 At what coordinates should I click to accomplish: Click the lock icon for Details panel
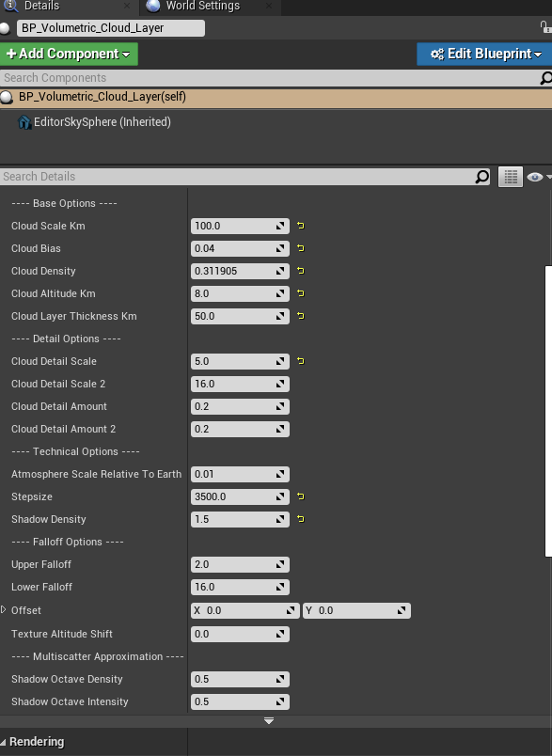pyautogui.click(x=545, y=27)
